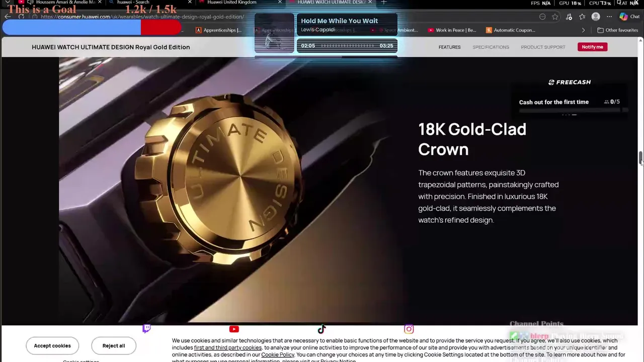
Task: Open a new browser tab with plus
Action: point(384,3)
